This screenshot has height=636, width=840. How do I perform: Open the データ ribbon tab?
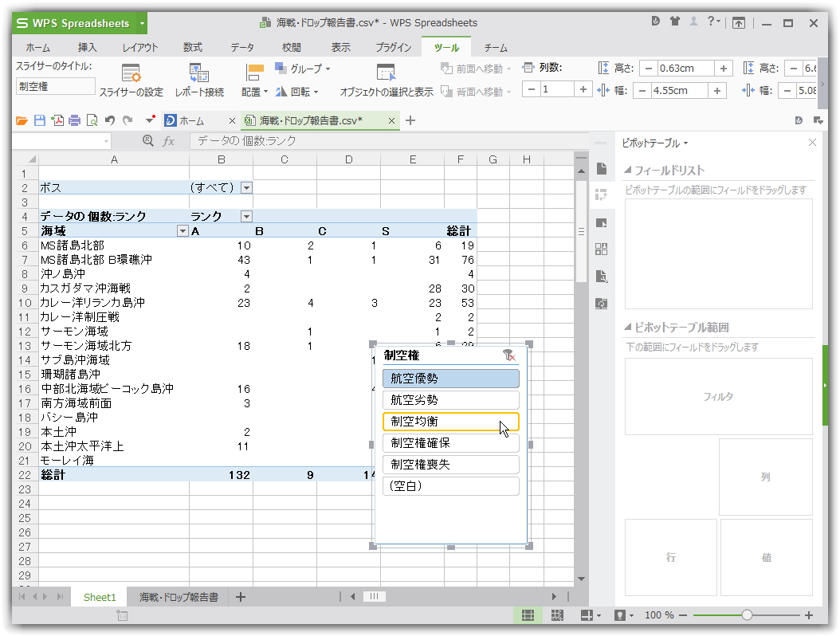pyautogui.click(x=242, y=47)
